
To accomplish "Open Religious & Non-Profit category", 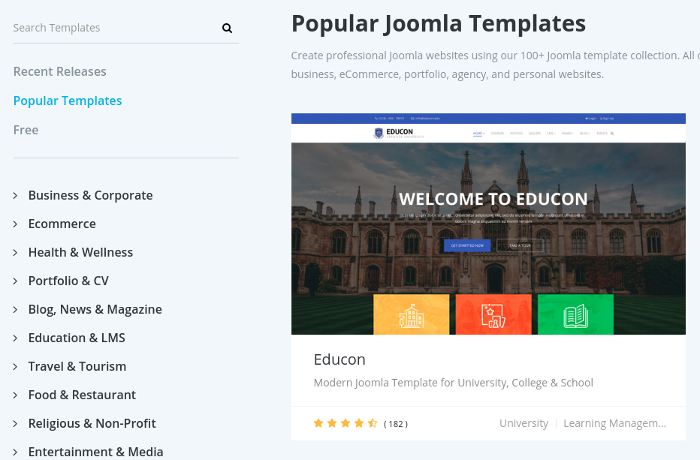I will (92, 423).
